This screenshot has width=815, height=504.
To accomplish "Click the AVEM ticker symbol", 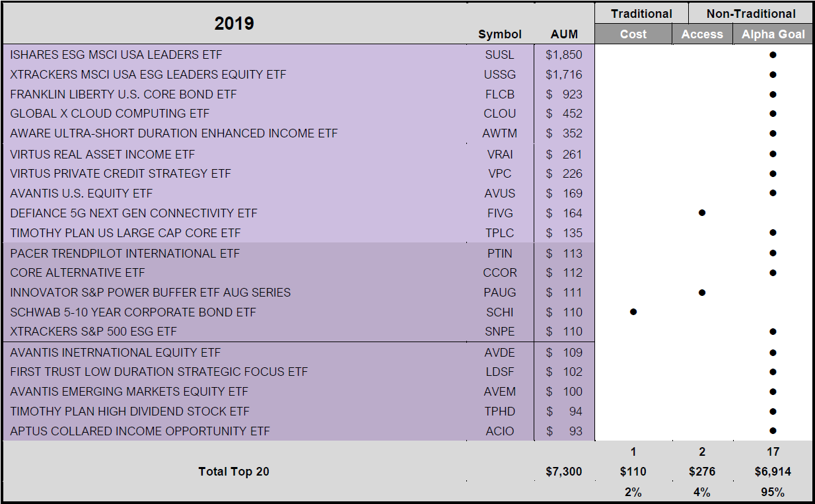I will 499,392.
